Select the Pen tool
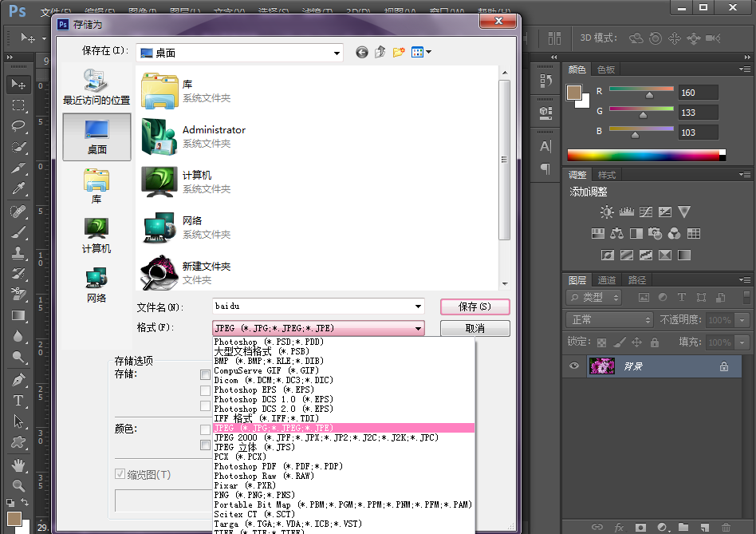The width and height of the screenshot is (756, 534). (18, 380)
